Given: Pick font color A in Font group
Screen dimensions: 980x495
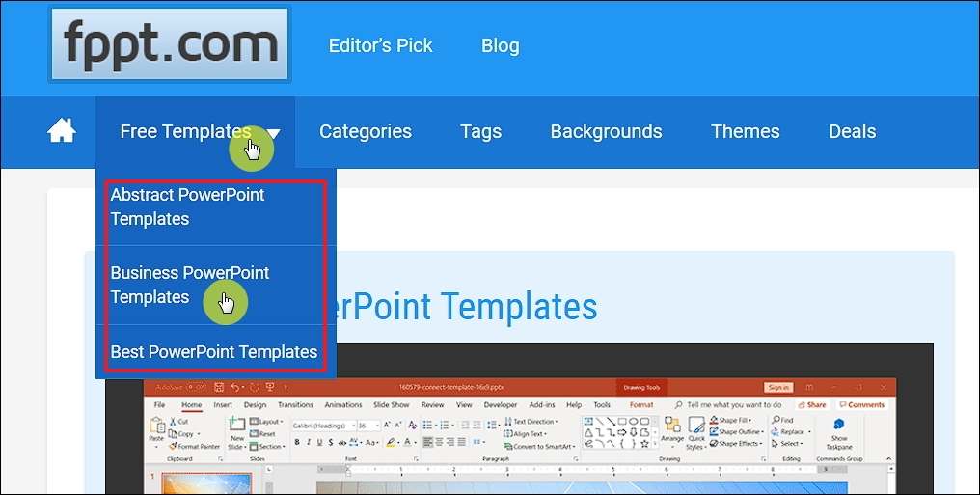Looking at the screenshot, I should point(407,443).
